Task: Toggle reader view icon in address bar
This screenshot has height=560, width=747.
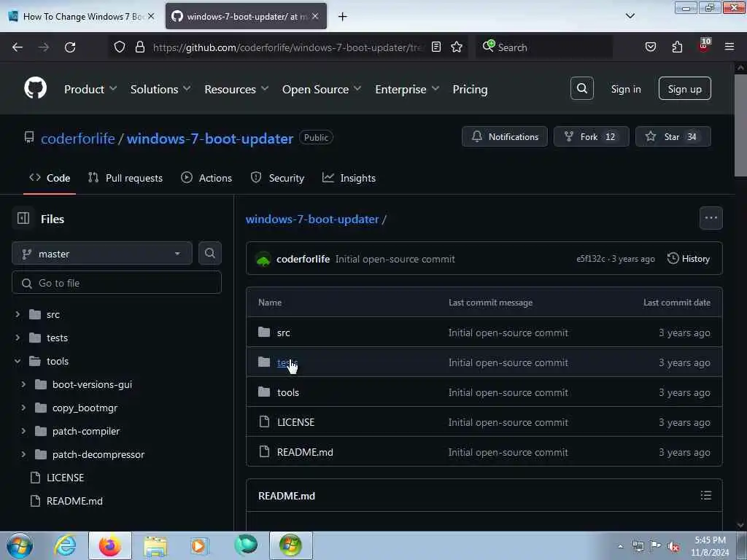Action: tap(436, 47)
